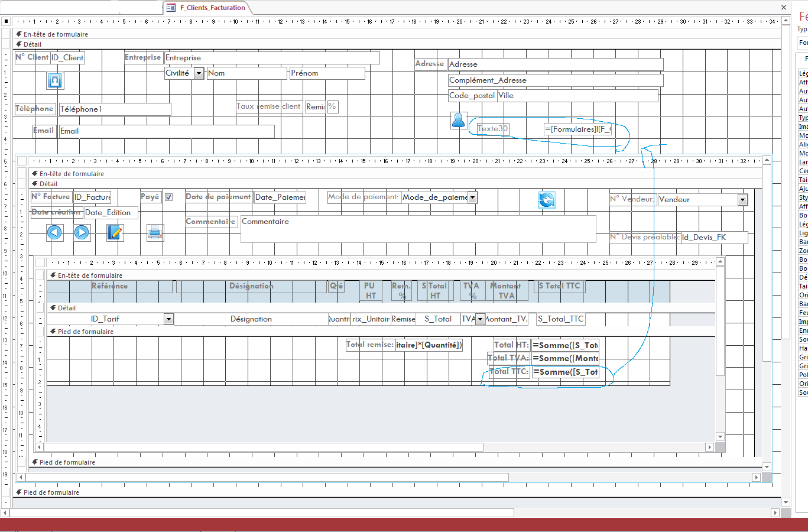Screen dimensions: 808x532
Task: Open the ID_Tarif combo arrow
Action: 168,319
